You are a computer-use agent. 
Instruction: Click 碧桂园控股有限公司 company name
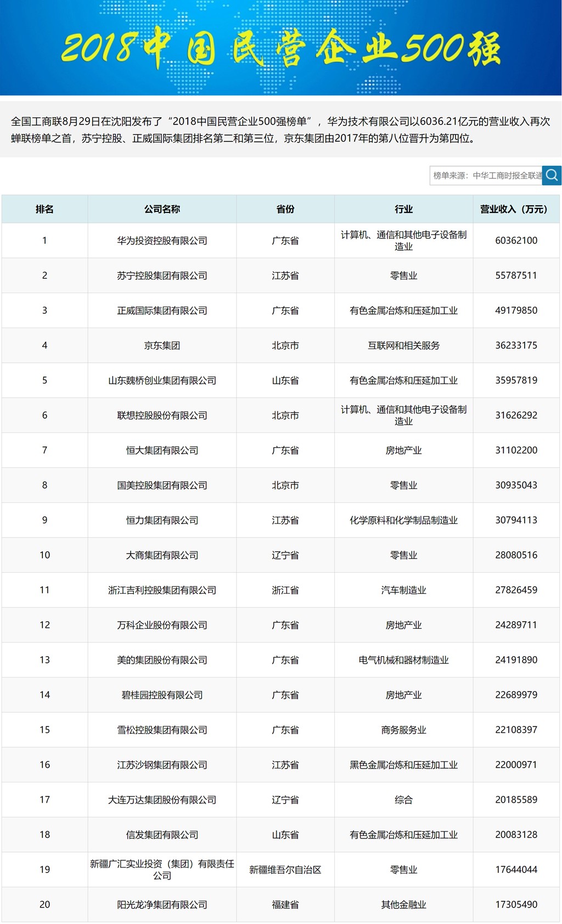click(162, 695)
